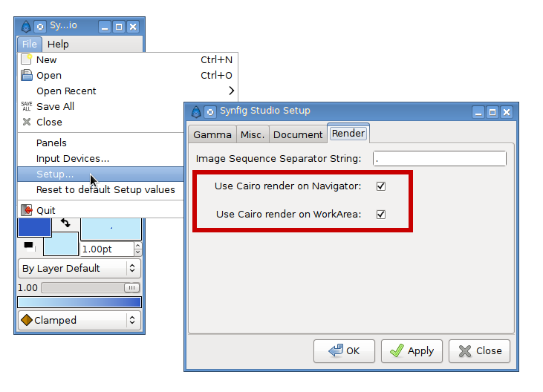
Task: Increase brush size with up stepper
Action: point(138,246)
